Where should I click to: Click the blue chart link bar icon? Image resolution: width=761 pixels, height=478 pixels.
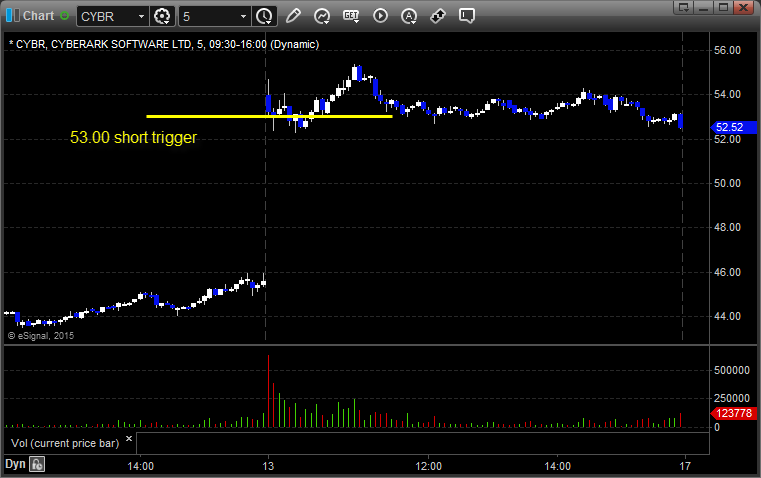tap(13, 16)
